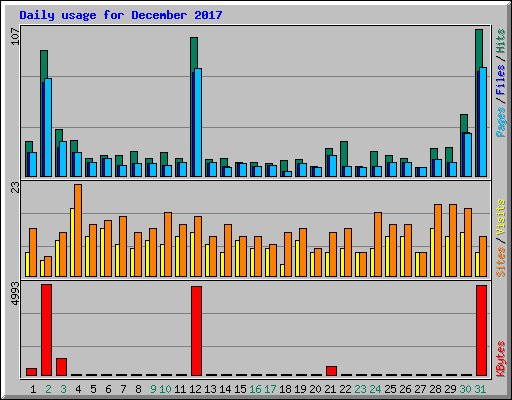
Task: Click day label 13 on the x-axis
Action: tap(210, 389)
